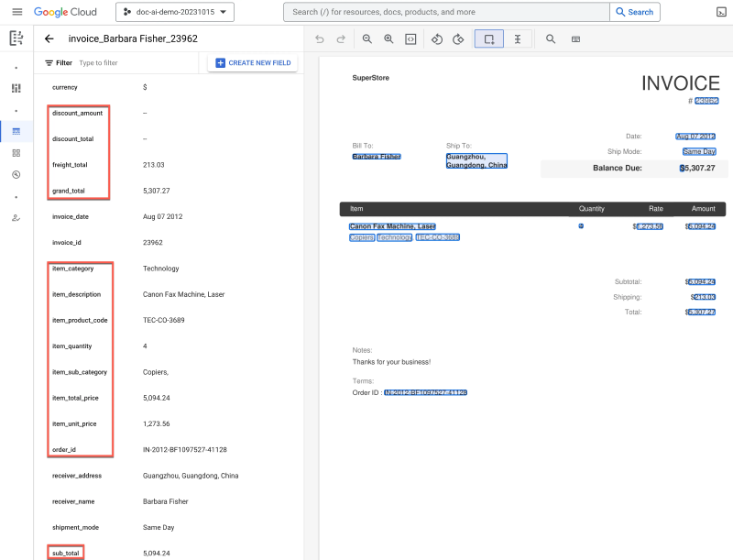Select the receiver_name field

[x=73, y=501]
